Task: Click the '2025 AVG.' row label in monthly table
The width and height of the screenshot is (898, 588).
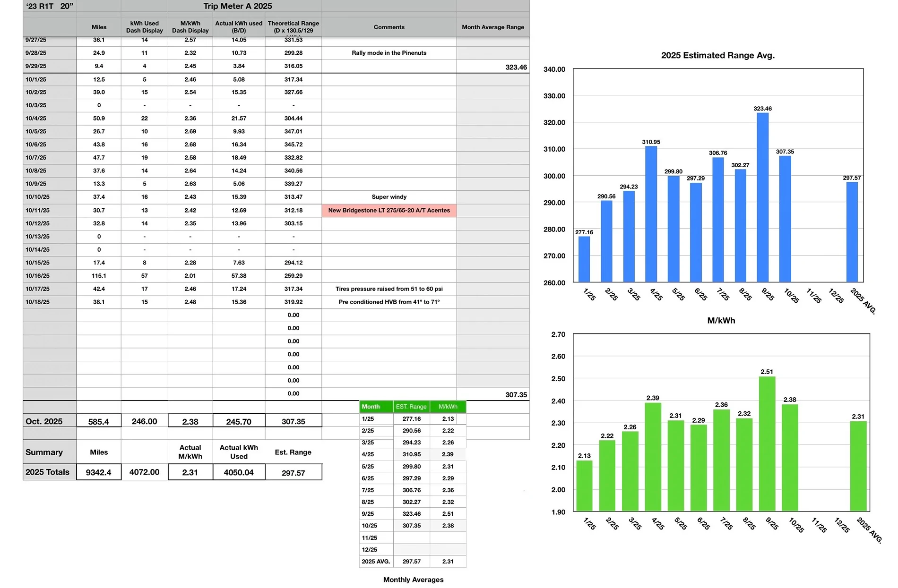Action: point(376,562)
